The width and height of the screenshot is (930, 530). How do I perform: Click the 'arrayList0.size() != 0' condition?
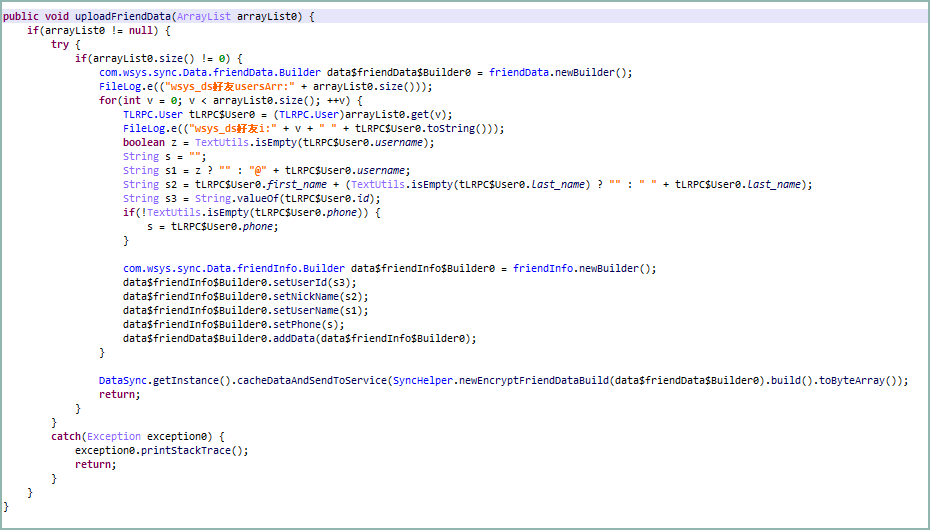click(x=159, y=59)
